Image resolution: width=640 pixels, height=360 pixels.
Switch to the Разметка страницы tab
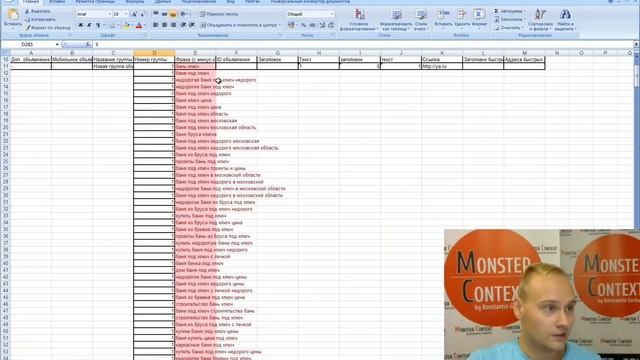[x=95, y=2]
